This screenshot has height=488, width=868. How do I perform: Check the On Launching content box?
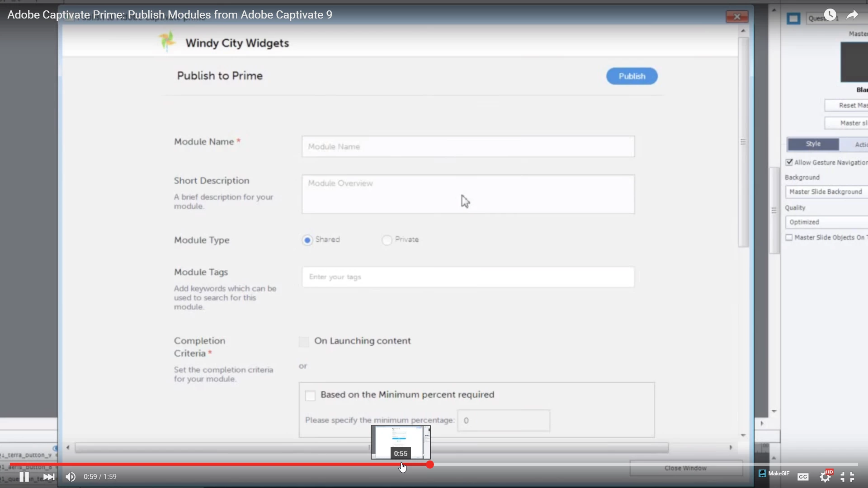pos(304,342)
